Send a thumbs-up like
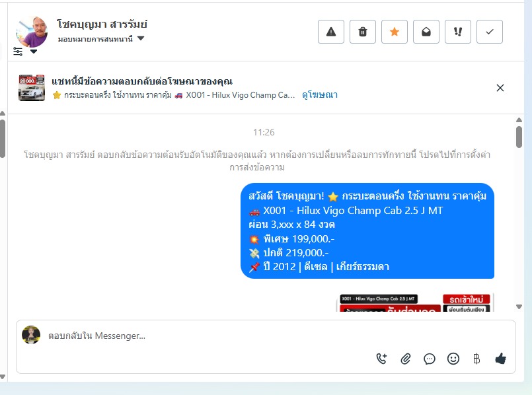The width and height of the screenshot is (532, 395). click(500, 359)
